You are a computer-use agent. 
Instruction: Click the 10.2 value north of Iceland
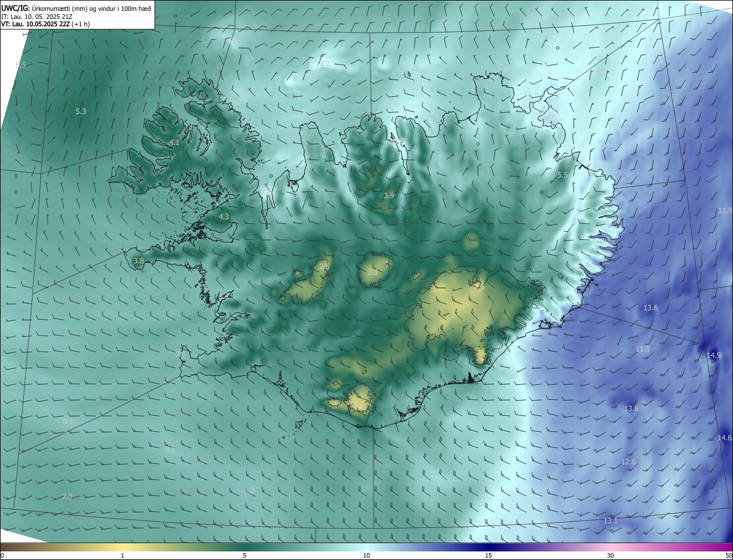pyautogui.click(x=322, y=64)
